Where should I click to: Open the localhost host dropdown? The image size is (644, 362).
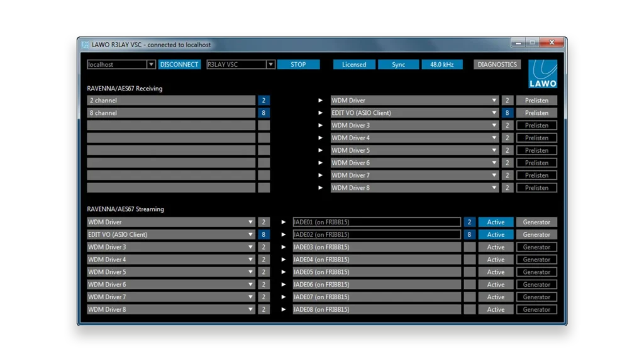[x=151, y=65]
